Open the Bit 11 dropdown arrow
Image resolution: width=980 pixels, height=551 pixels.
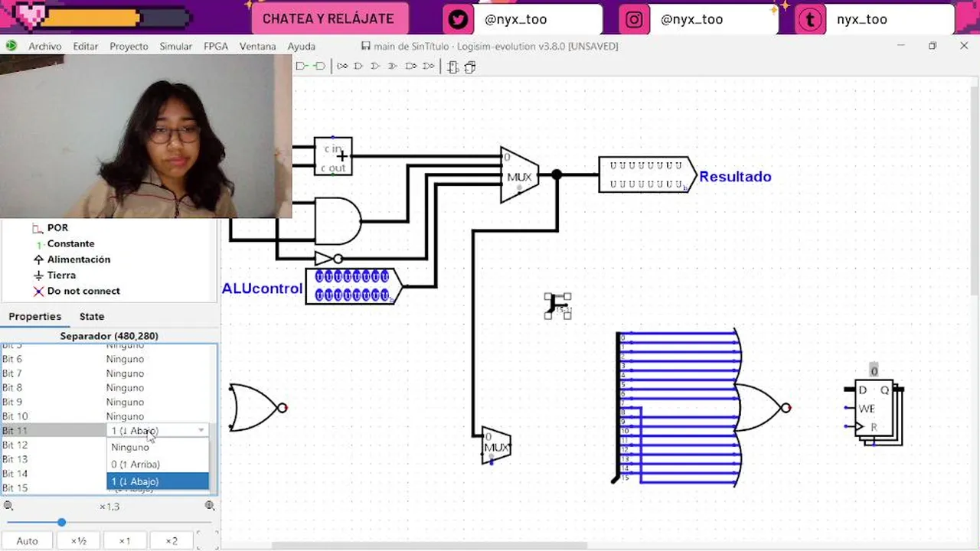pos(201,430)
